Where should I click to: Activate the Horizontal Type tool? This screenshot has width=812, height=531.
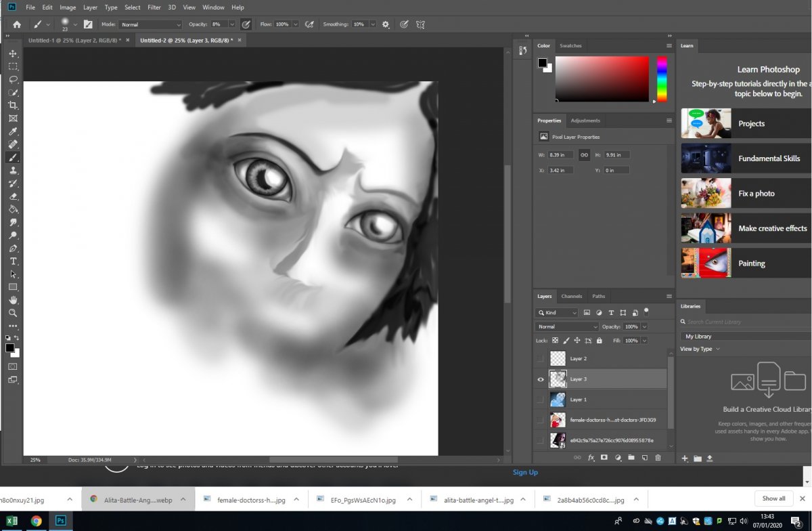coord(13,261)
